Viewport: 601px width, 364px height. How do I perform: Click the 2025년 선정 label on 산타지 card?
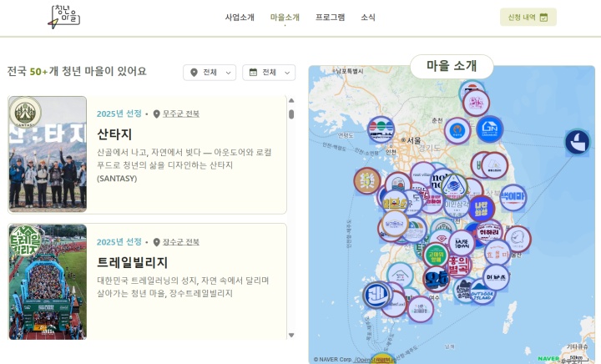coord(119,114)
